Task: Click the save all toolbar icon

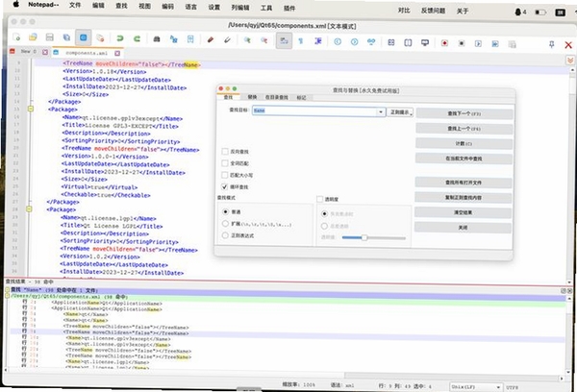Action: [x=66, y=37]
